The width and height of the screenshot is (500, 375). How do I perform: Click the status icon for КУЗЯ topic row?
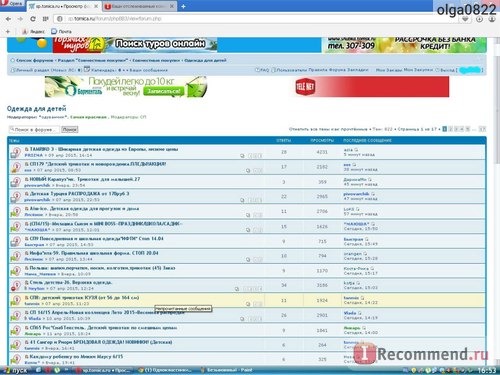(15, 300)
